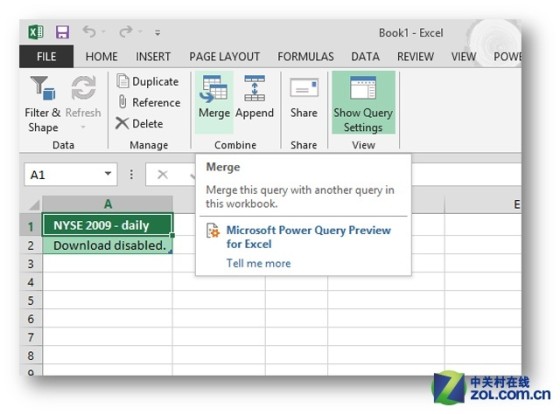Viewport: 560px width, 414px height.
Task: Click the formula bar options dots
Action: pyautogui.click(x=131, y=174)
